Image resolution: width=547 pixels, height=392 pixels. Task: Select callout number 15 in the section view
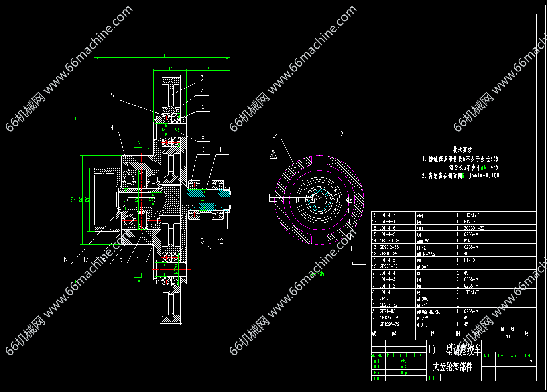click(x=120, y=260)
